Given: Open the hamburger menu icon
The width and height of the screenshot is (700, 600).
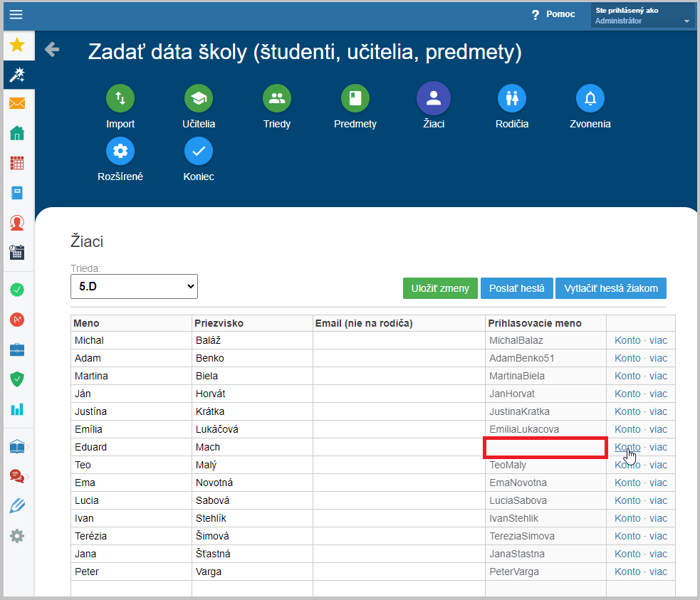Looking at the screenshot, I should [16, 14].
